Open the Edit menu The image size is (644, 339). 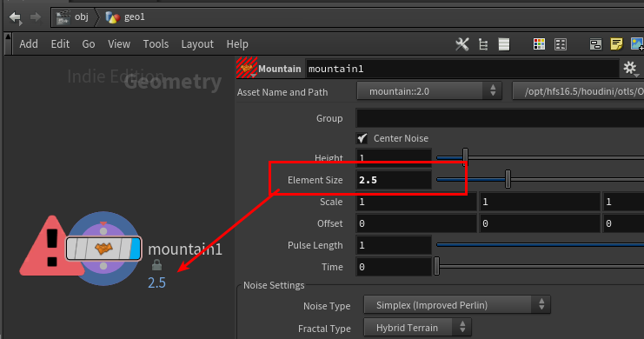click(60, 44)
